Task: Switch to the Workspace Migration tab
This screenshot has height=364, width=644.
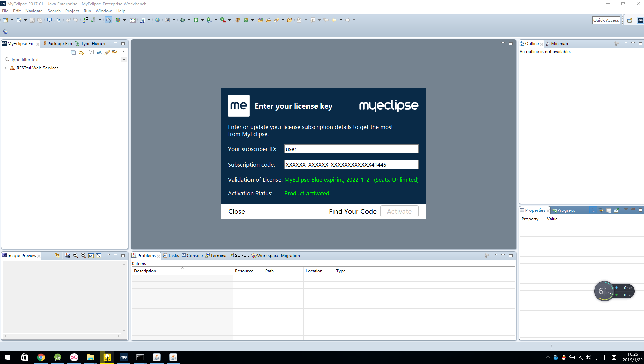Action: pyautogui.click(x=276, y=256)
